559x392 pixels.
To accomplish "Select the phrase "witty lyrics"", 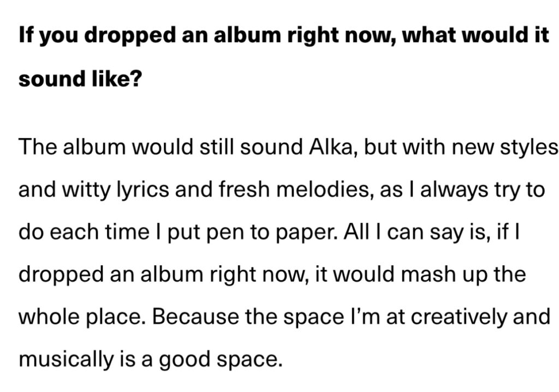I will 116,190.
